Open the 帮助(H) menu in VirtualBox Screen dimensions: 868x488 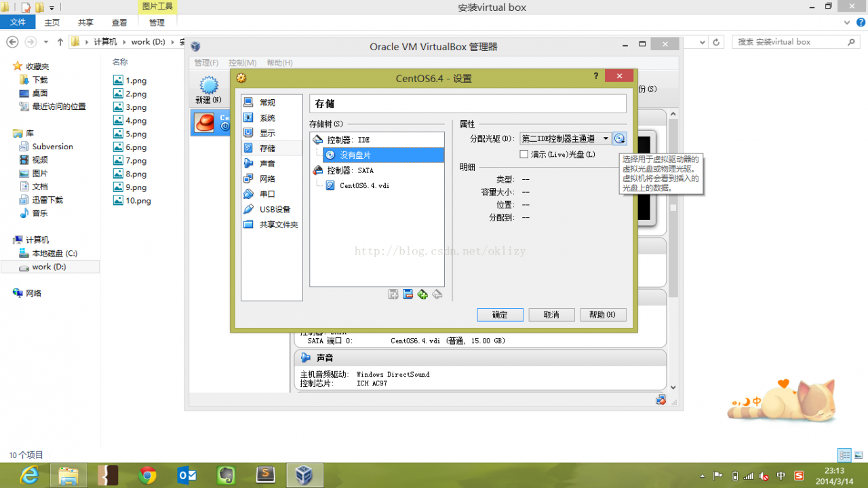coord(279,62)
